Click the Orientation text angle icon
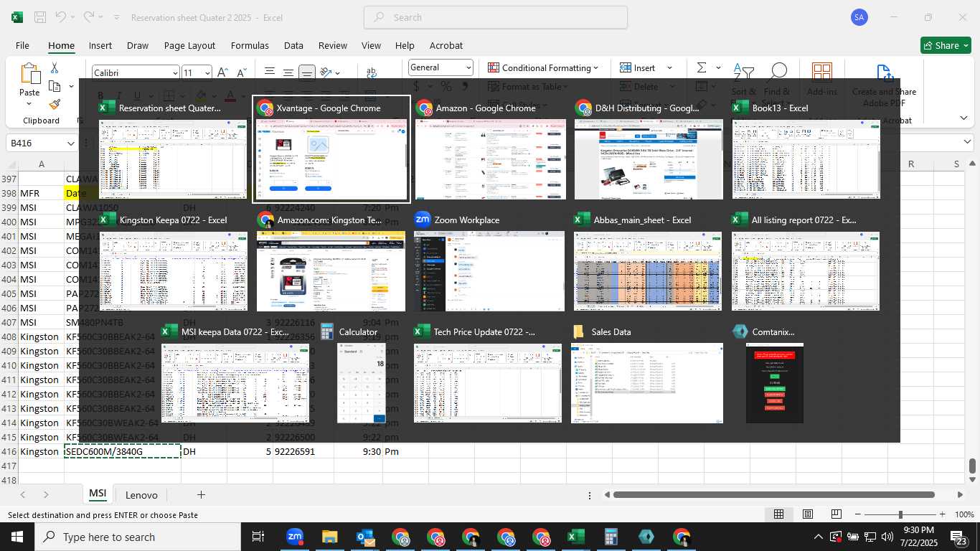 [x=326, y=72]
